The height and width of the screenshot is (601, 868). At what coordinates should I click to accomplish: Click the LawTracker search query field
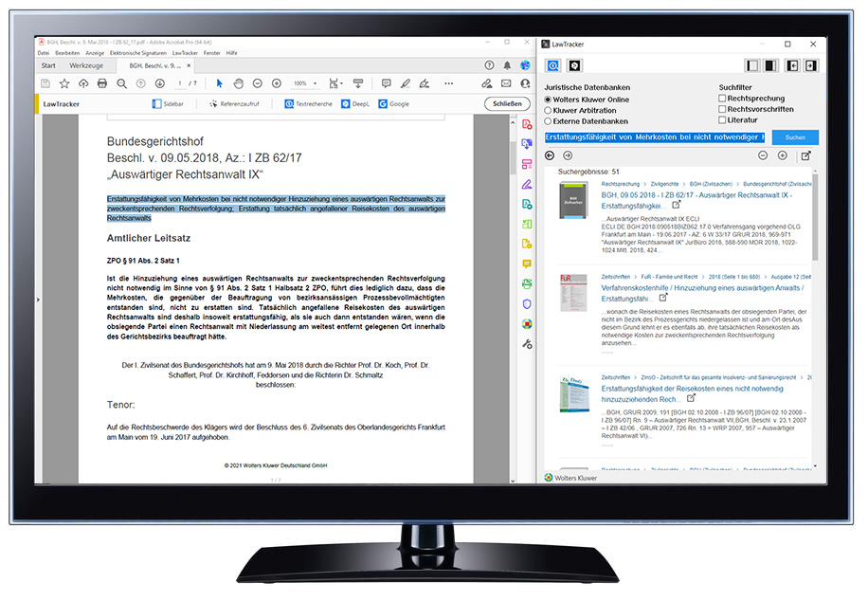pos(654,137)
